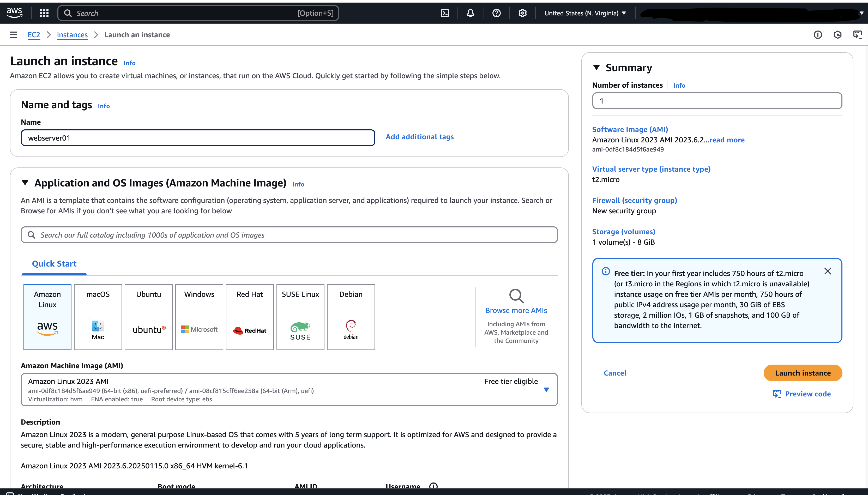Click the Number of instances field
Screen dimensions: 868x495
tap(717, 101)
